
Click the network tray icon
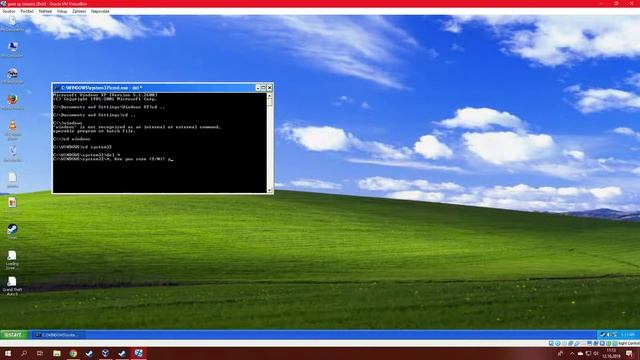pos(588,353)
